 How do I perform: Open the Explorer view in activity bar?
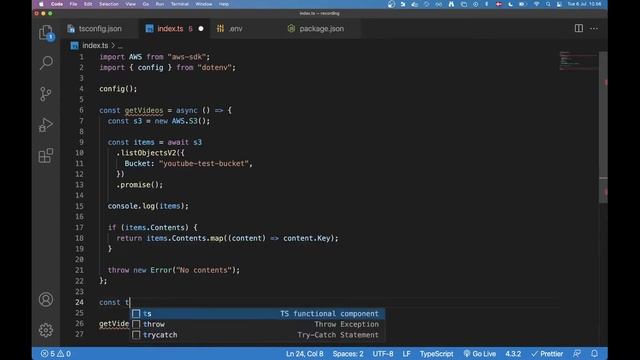pos(46,33)
